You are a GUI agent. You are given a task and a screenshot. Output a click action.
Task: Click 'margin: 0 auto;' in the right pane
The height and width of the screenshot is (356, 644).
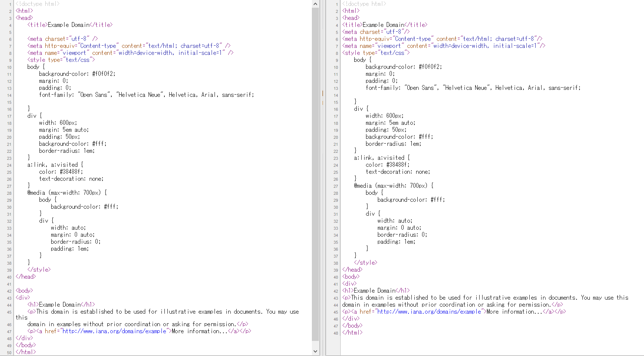[x=400, y=228]
